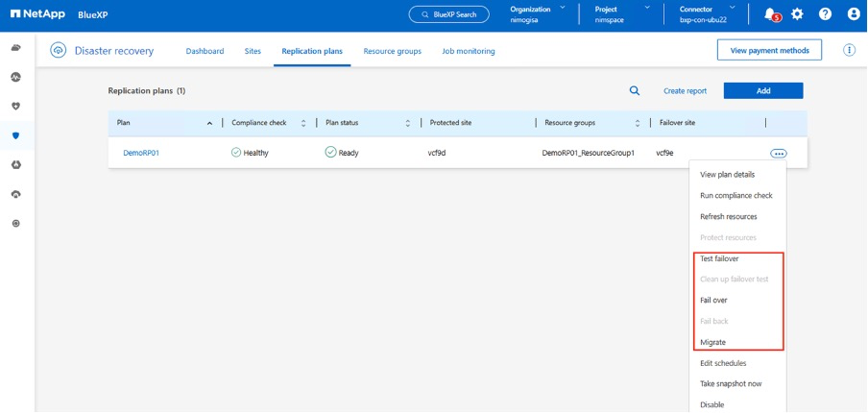Click the View payment methods button
This screenshot has width=868, height=413.
[769, 50]
